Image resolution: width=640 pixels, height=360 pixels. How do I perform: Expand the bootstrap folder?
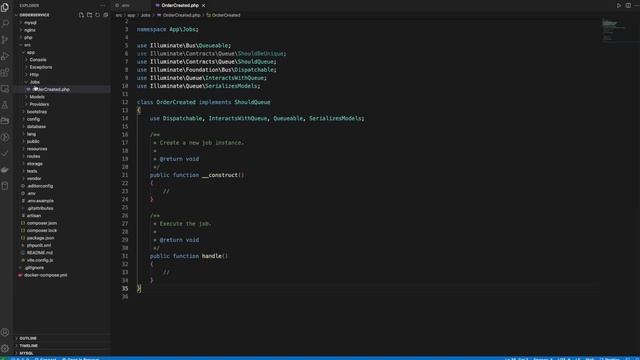click(36, 111)
